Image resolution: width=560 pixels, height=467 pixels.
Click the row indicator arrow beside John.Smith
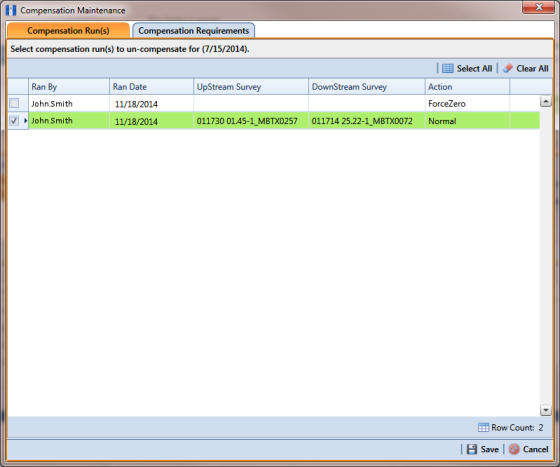click(x=25, y=121)
